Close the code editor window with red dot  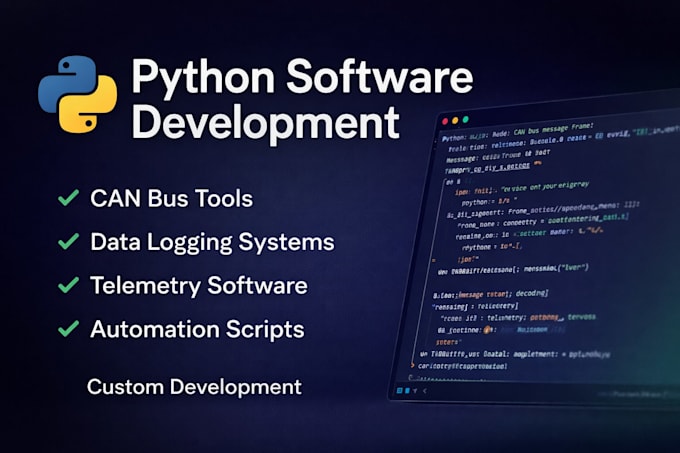[445, 121]
